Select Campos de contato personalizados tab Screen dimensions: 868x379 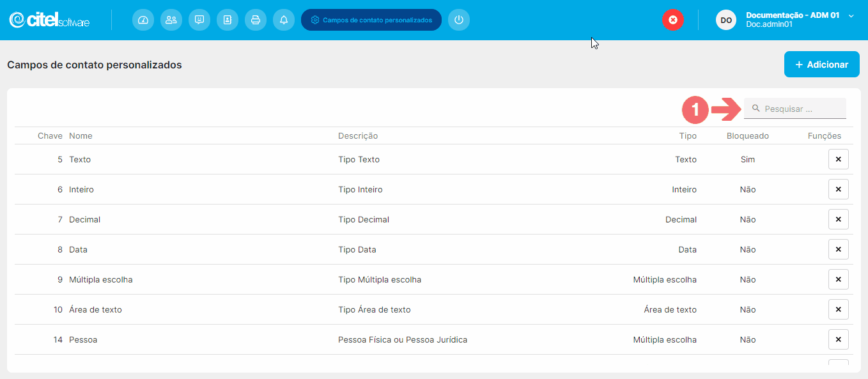[371, 20]
